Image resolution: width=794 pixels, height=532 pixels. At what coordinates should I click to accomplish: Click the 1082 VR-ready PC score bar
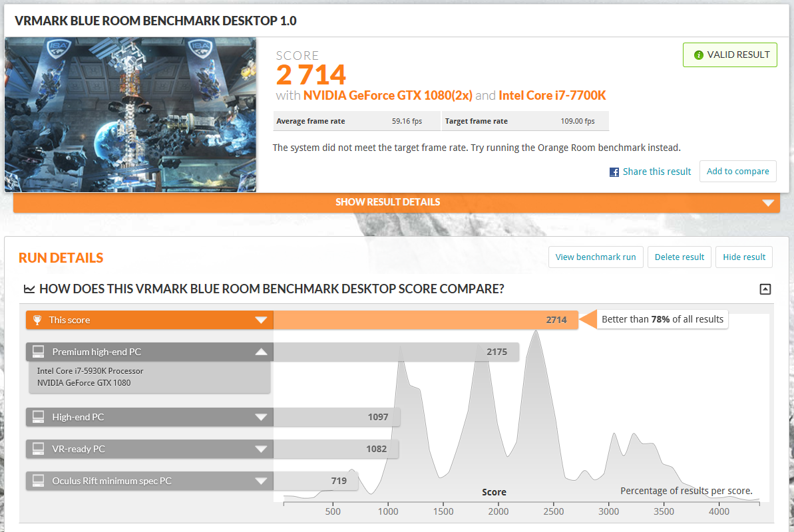(x=335, y=449)
